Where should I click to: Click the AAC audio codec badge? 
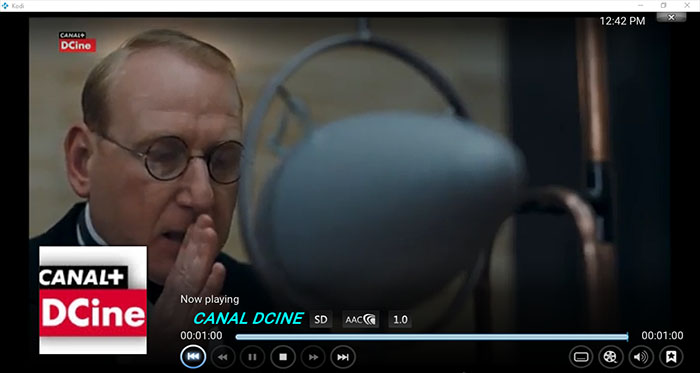(x=361, y=319)
